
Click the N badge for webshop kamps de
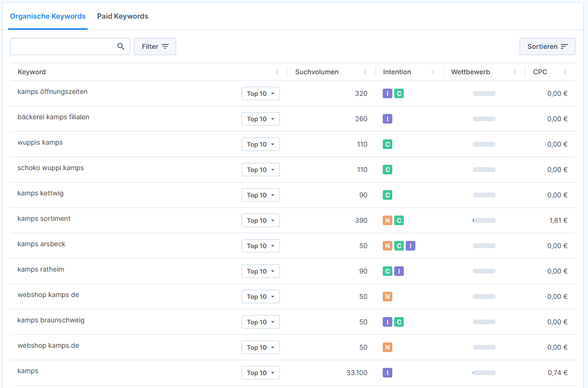click(388, 297)
